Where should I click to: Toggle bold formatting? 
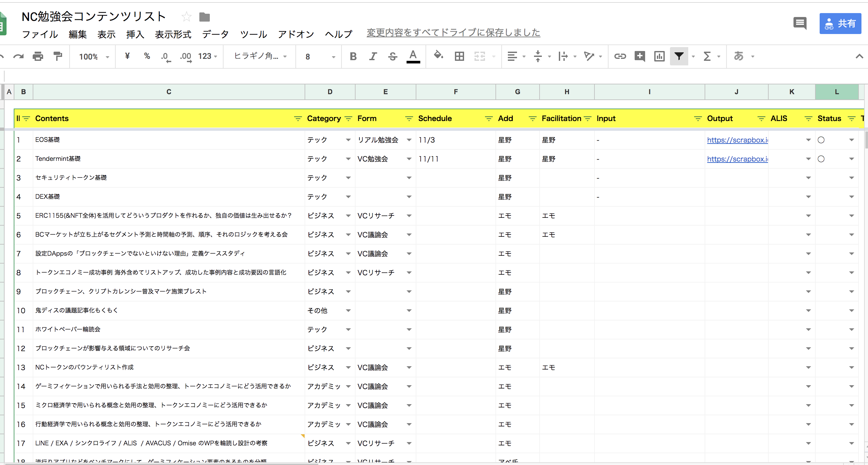(x=353, y=56)
